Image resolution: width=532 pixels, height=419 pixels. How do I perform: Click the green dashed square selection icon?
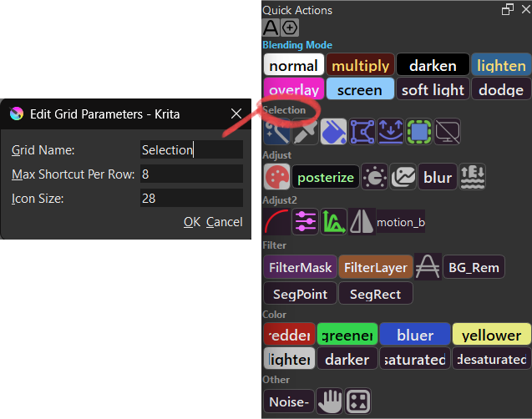(x=419, y=132)
